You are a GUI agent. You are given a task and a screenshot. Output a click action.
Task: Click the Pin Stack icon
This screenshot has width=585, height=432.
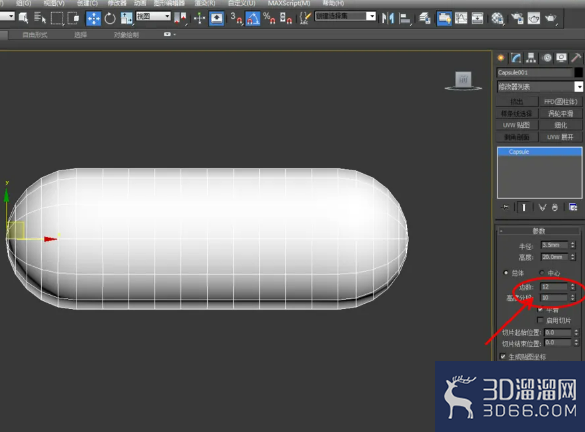coord(505,207)
